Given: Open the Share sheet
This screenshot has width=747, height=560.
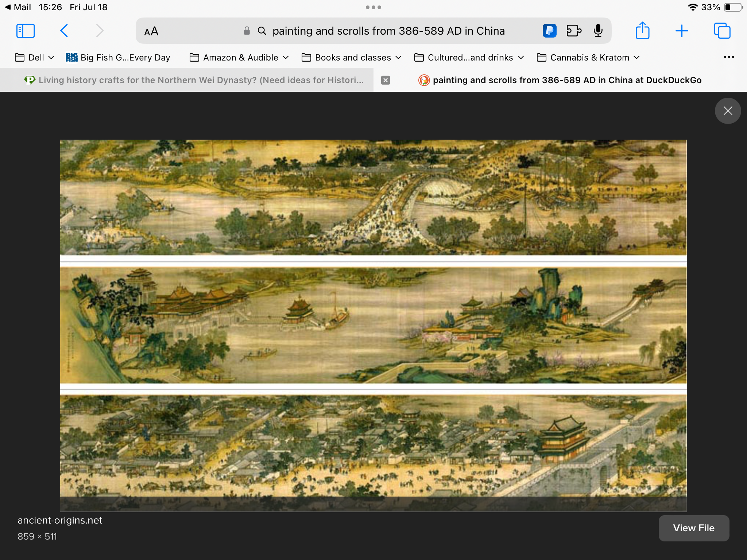Looking at the screenshot, I should [x=642, y=30].
